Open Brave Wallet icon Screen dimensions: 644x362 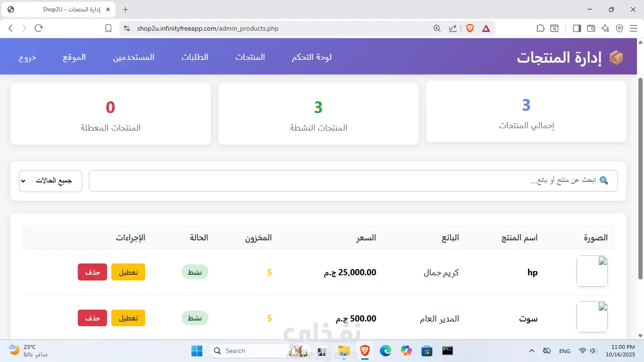[591, 28]
